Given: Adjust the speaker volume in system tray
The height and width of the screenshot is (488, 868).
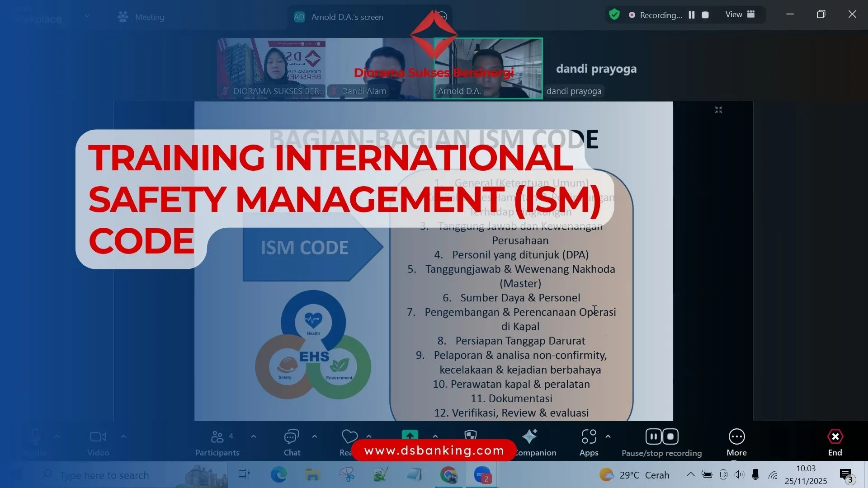Looking at the screenshot, I should [740, 475].
